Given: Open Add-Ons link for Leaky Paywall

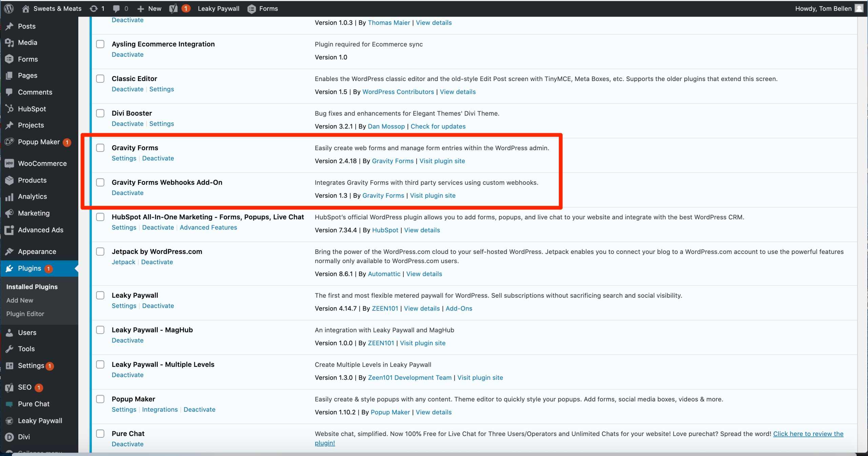Looking at the screenshot, I should (459, 309).
